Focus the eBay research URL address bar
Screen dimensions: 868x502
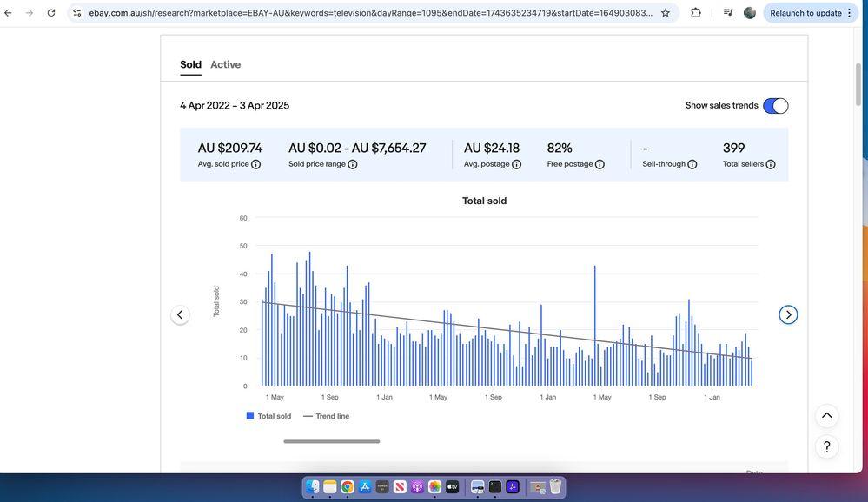[370, 13]
